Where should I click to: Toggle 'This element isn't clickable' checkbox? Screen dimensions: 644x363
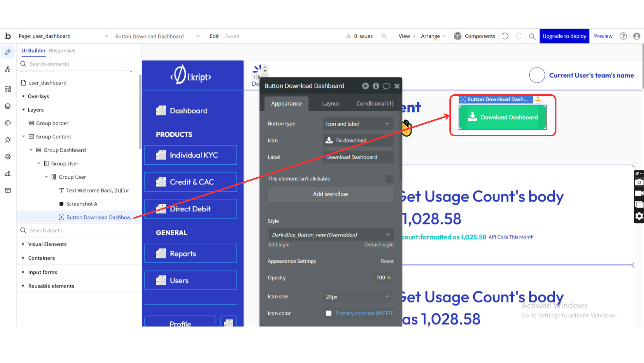(x=389, y=179)
